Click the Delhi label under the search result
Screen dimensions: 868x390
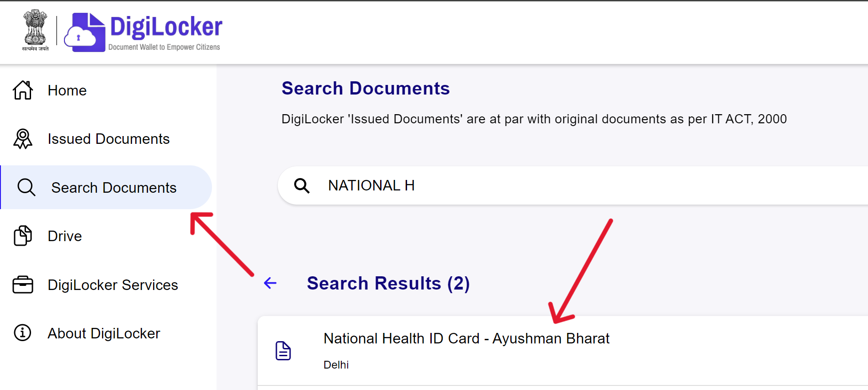[336, 364]
